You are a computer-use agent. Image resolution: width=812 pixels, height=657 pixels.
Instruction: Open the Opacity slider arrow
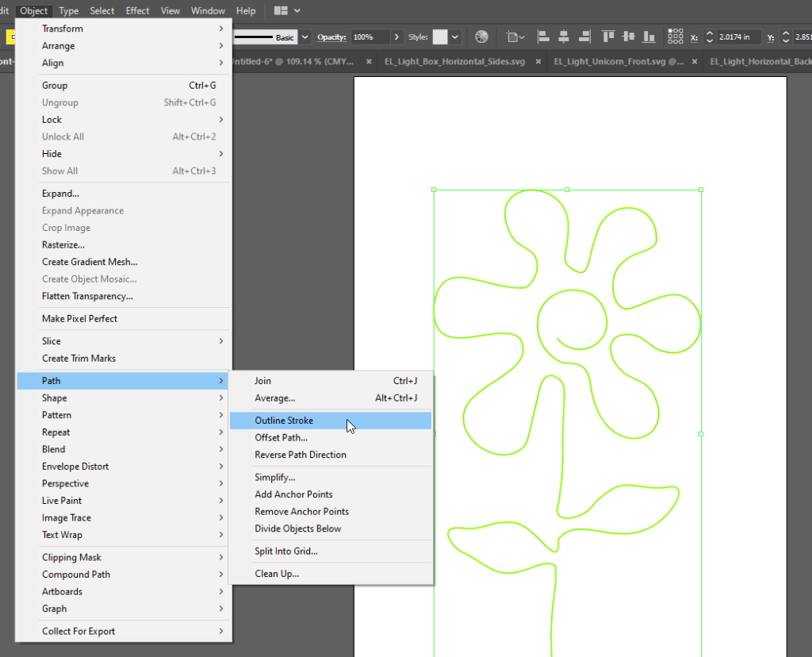coord(396,37)
